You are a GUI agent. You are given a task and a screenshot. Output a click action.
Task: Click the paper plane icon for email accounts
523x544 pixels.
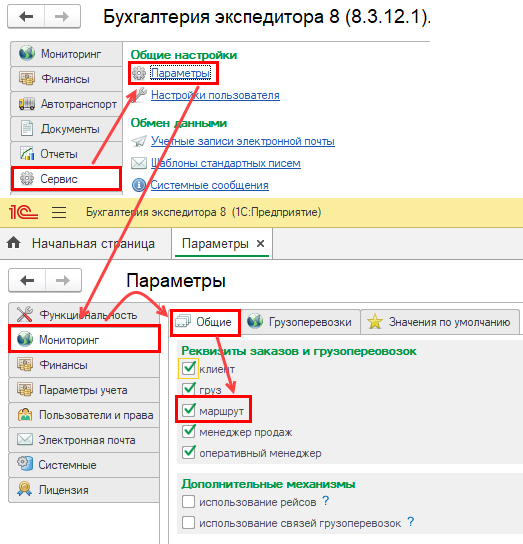(139, 141)
